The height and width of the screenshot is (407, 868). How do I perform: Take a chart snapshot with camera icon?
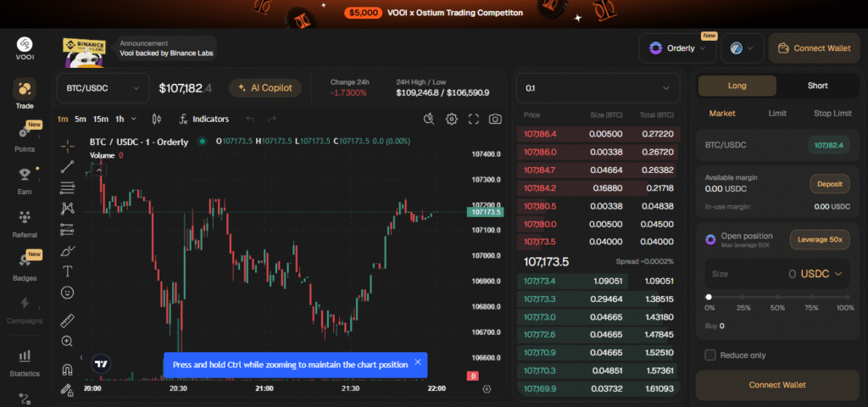(495, 120)
